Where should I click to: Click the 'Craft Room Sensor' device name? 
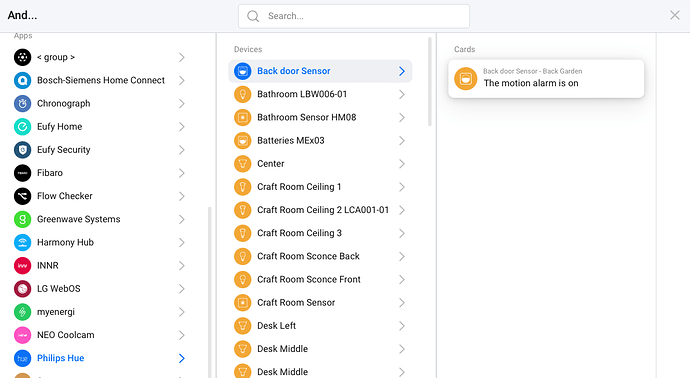pyautogui.click(x=296, y=303)
